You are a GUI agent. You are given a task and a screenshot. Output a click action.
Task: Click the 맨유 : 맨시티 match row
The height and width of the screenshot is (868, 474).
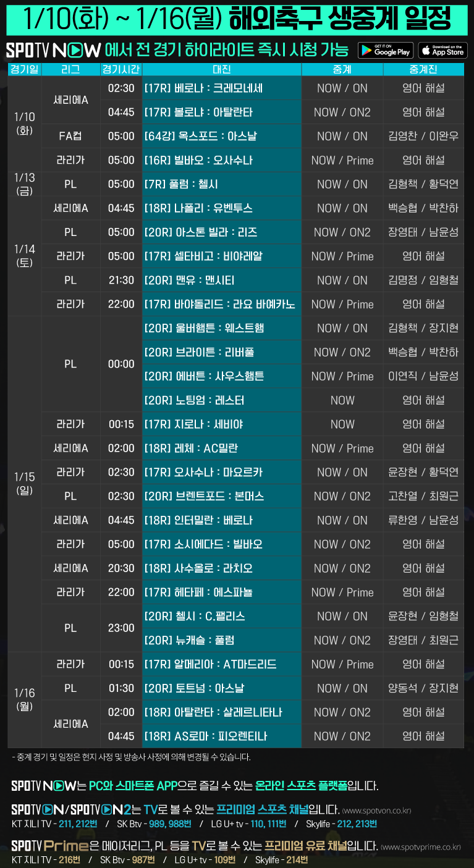(221, 280)
